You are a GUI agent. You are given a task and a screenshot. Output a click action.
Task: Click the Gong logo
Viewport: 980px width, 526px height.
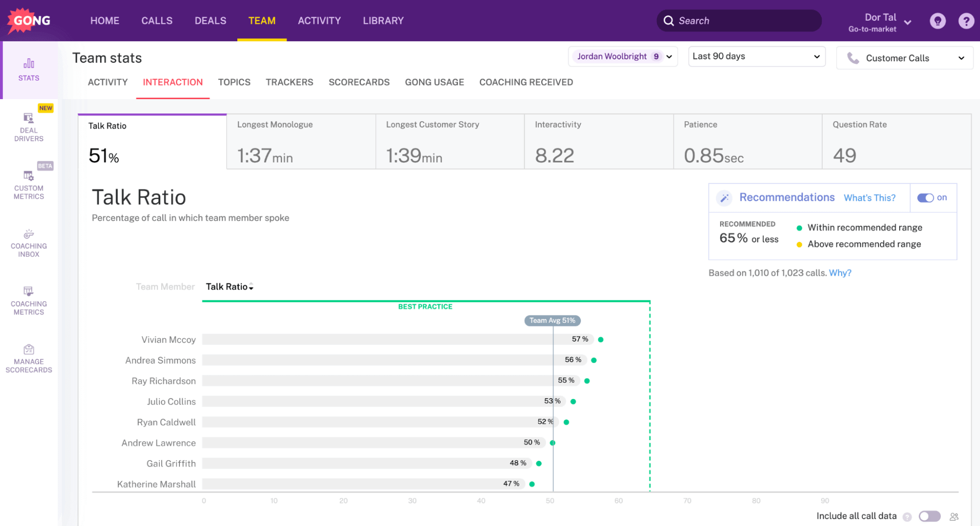29,21
